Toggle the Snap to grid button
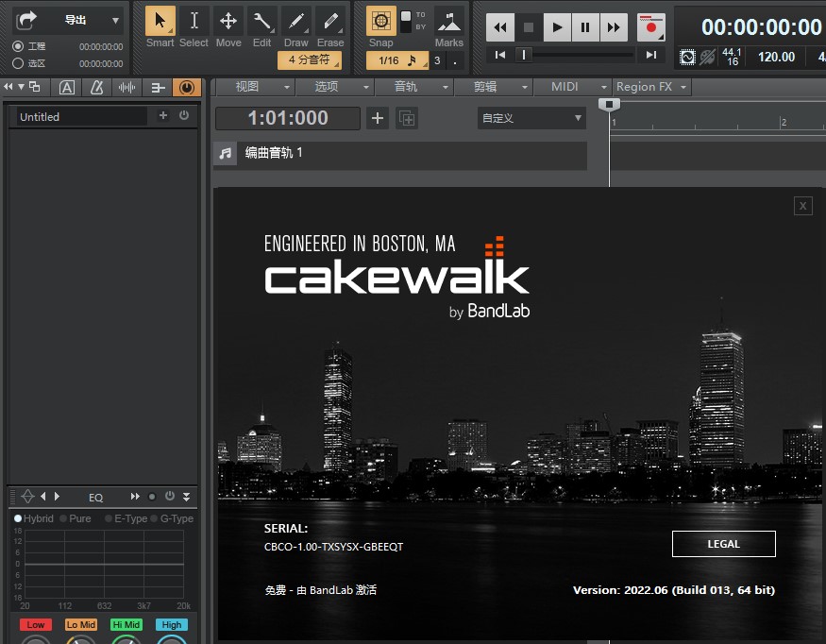826x644 pixels. (x=380, y=21)
